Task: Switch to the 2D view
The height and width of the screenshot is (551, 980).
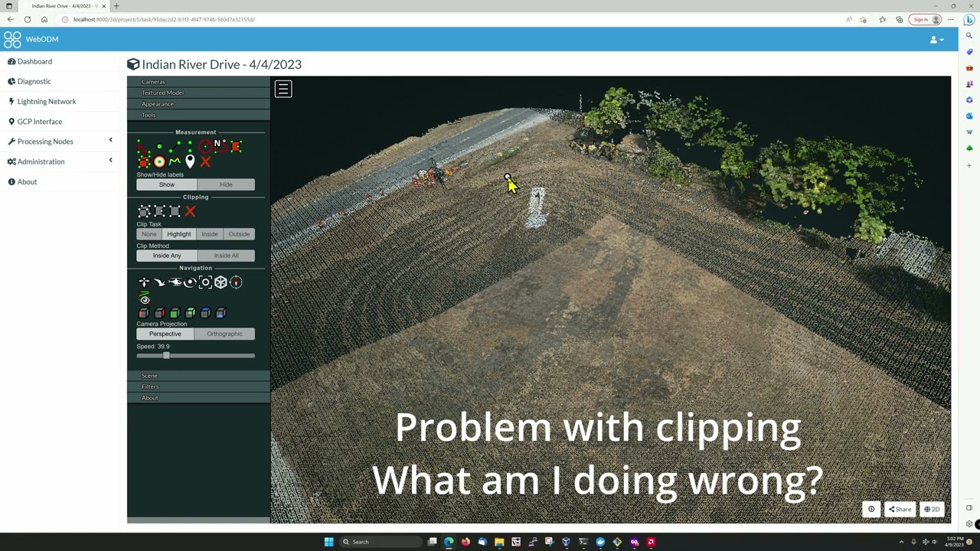Action: click(x=932, y=509)
